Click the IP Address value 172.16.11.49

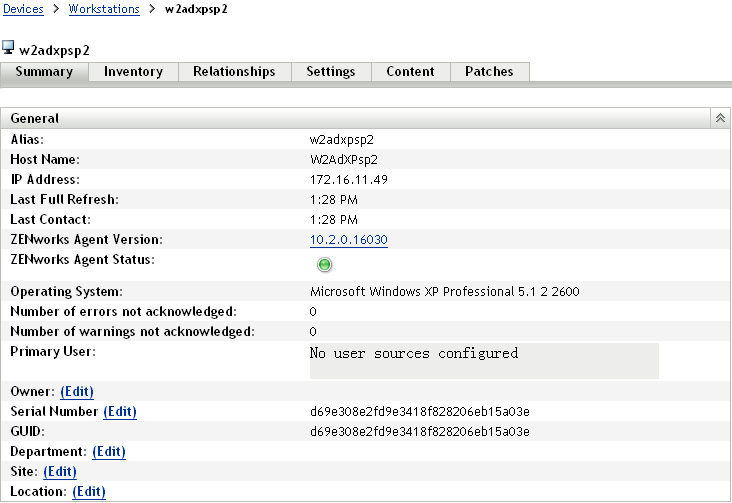349,180
